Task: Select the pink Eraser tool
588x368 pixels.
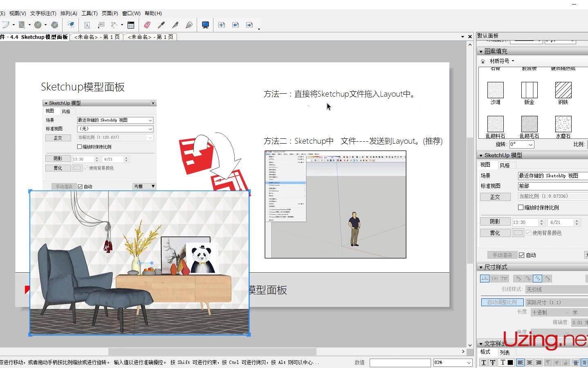Action: pos(147,25)
